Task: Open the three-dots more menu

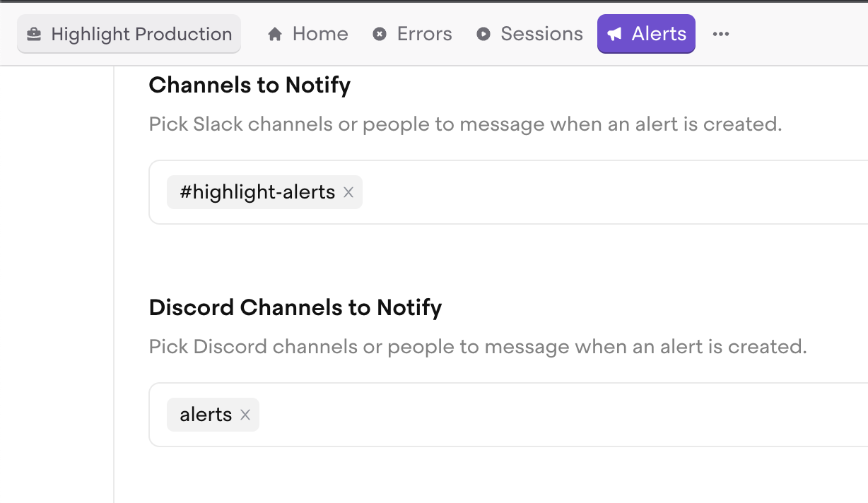Action: coord(721,34)
